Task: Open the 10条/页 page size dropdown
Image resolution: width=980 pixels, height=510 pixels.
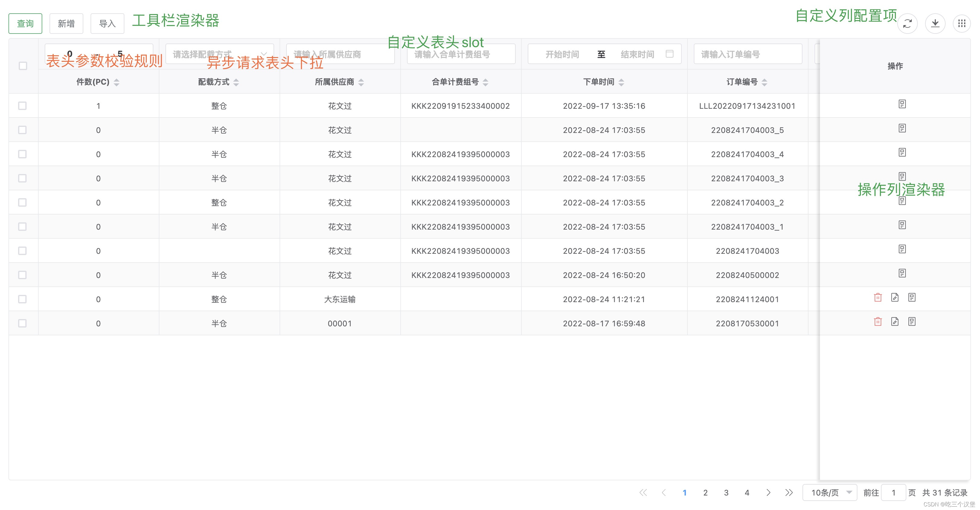Action: (830, 492)
